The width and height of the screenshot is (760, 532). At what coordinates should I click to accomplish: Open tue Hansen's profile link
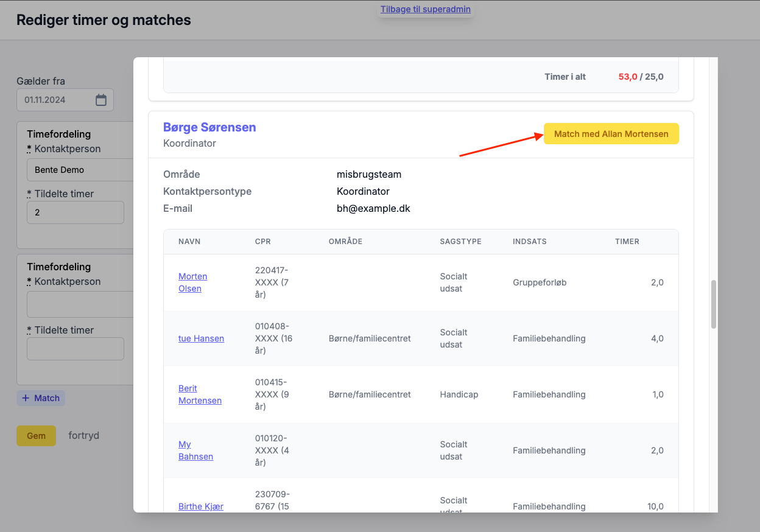201,338
